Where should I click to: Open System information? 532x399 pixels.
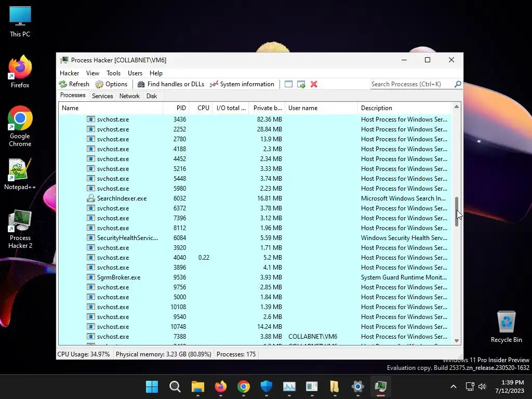click(242, 84)
